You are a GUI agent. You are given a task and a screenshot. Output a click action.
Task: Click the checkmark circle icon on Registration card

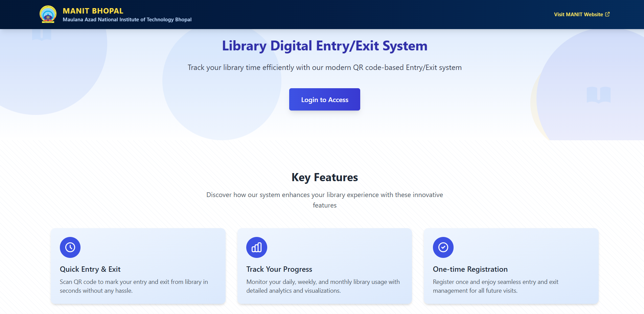point(443,247)
